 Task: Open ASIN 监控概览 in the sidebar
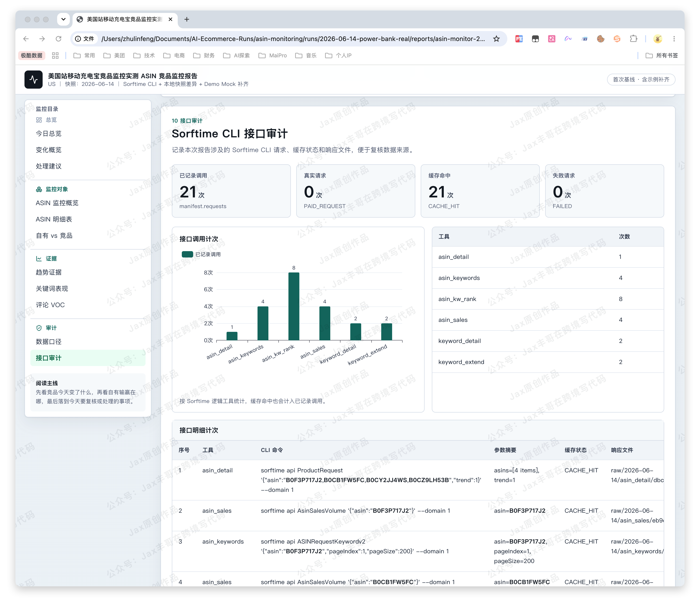(x=88, y=203)
